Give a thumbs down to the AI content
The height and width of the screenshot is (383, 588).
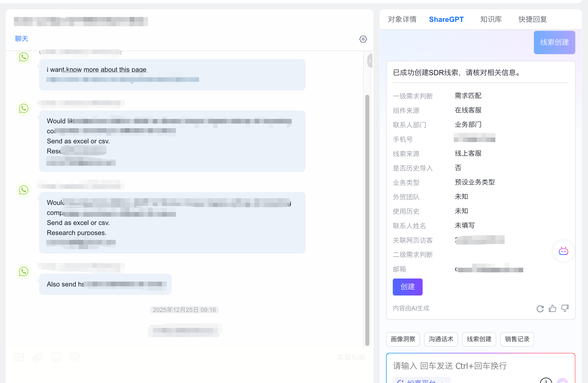click(565, 308)
